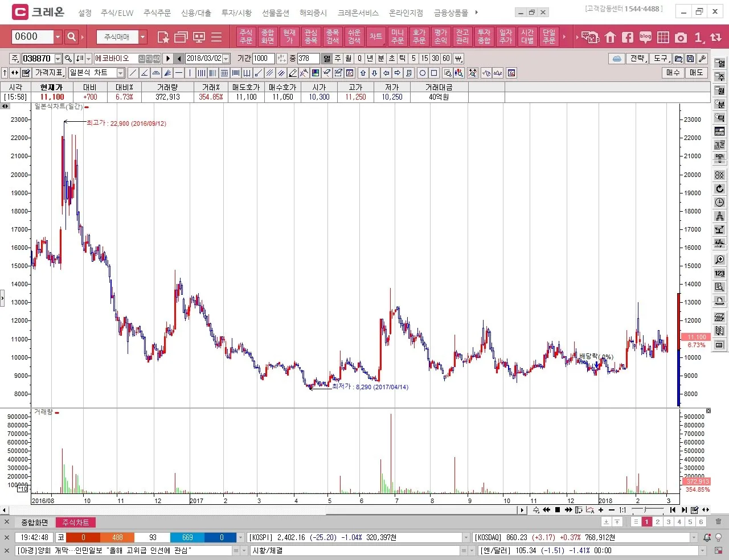
Task: Jump to chart end with skip-forward button
Action: click(x=684, y=510)
